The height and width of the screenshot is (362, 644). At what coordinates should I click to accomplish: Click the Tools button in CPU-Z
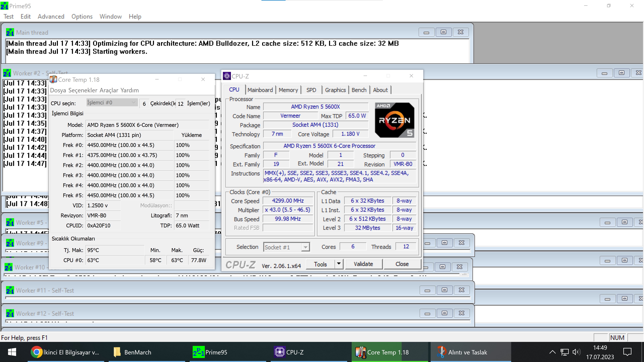(320, 264)
